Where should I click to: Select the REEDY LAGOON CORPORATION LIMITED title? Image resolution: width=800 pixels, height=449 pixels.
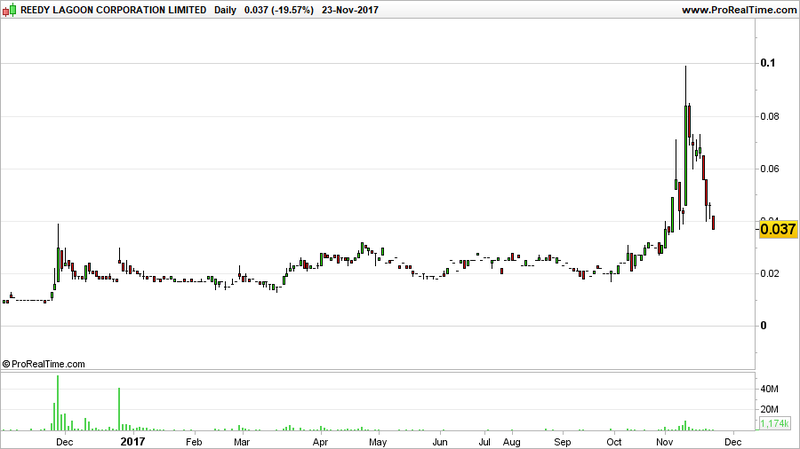[113, 10]
